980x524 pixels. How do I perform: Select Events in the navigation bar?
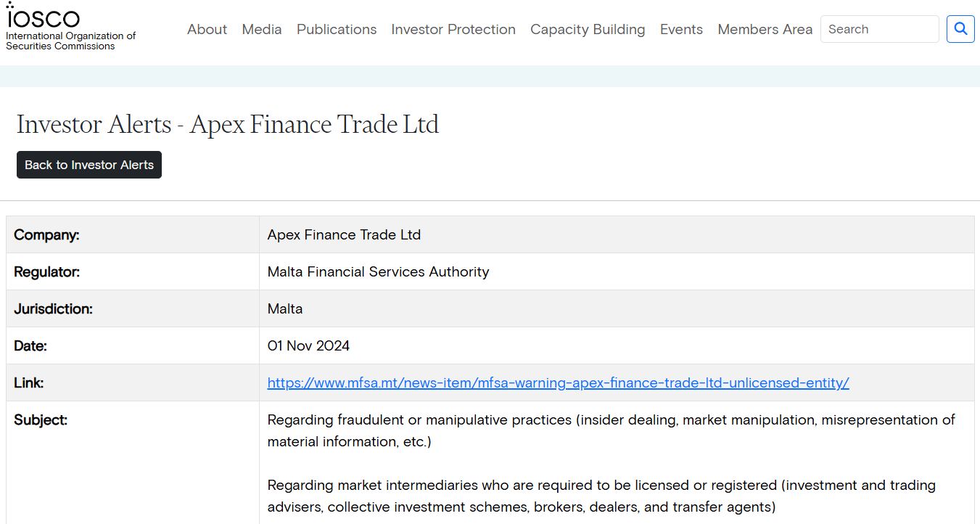(x=681, y=30)
